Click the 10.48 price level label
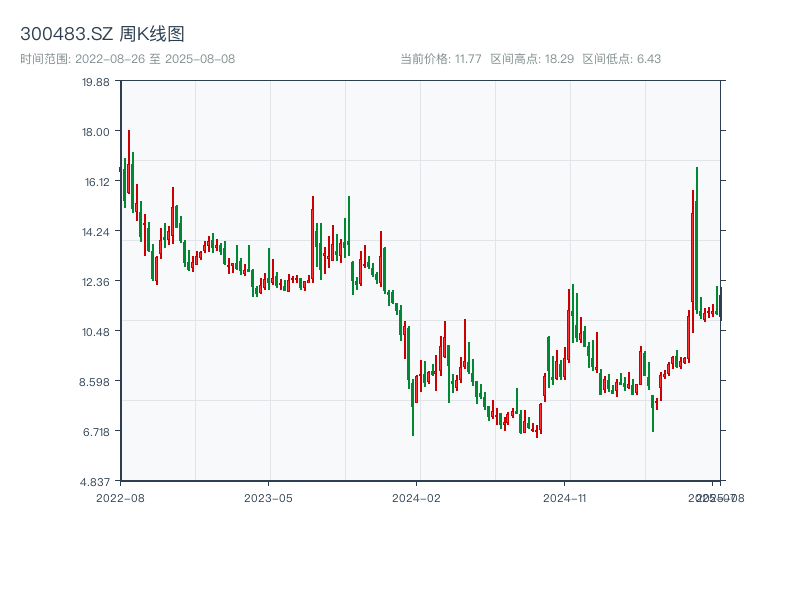The height and width of the screenshot is (600, 800). tap(96, 332)
